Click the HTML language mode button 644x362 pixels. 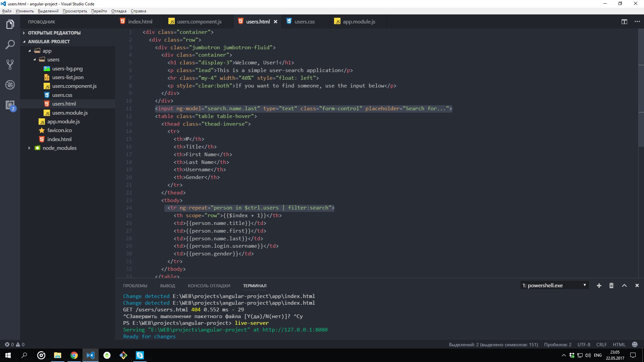pos(619,345)
